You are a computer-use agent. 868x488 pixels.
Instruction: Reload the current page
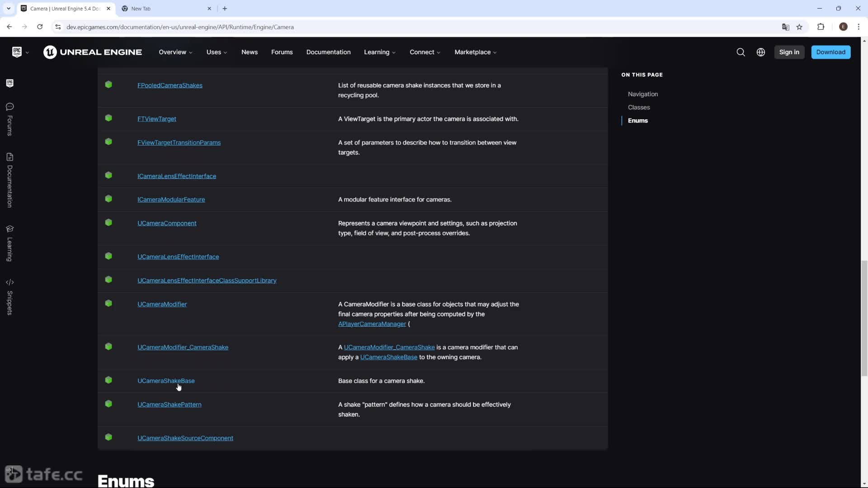(40, 27)
